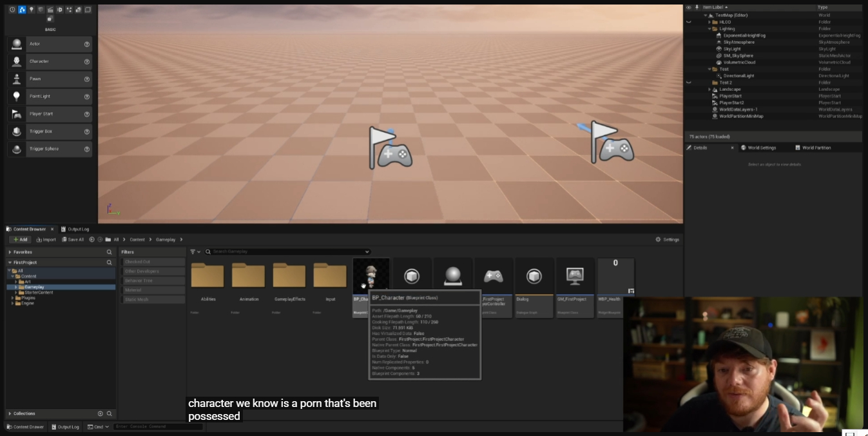Click search icon in Favorites header

110,252
